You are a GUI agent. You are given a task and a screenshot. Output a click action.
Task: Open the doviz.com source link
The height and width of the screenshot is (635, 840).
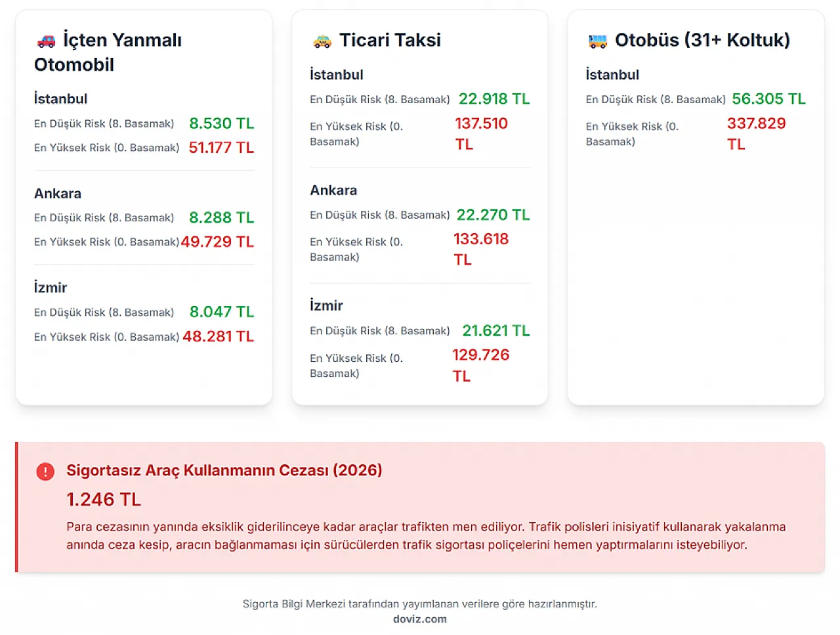pos(420,619)
